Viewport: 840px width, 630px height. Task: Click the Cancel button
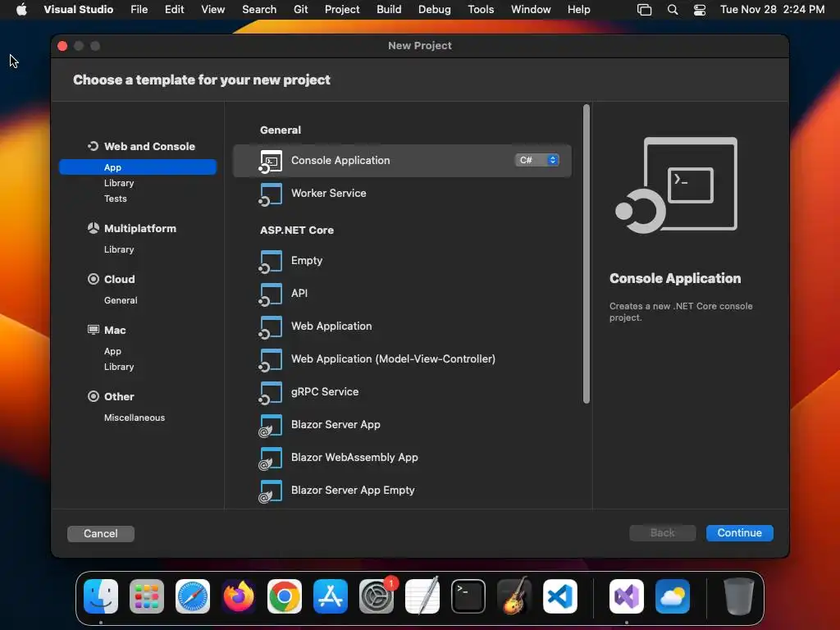click(x=101, y=533)
